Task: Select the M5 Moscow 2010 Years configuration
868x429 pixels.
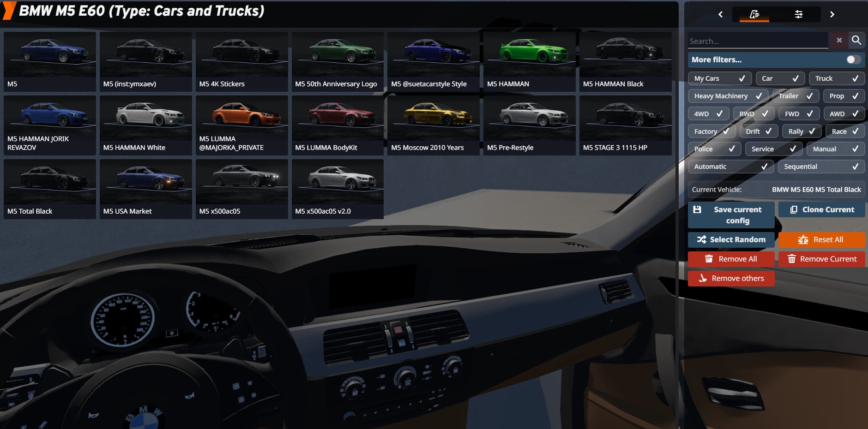Action: click(434, 125)
